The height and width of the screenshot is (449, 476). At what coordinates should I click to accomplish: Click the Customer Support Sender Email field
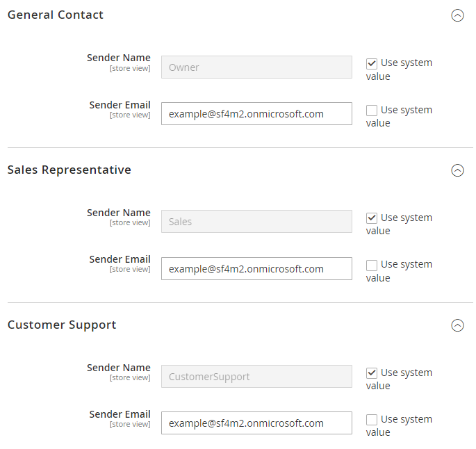tap(256, 423)
